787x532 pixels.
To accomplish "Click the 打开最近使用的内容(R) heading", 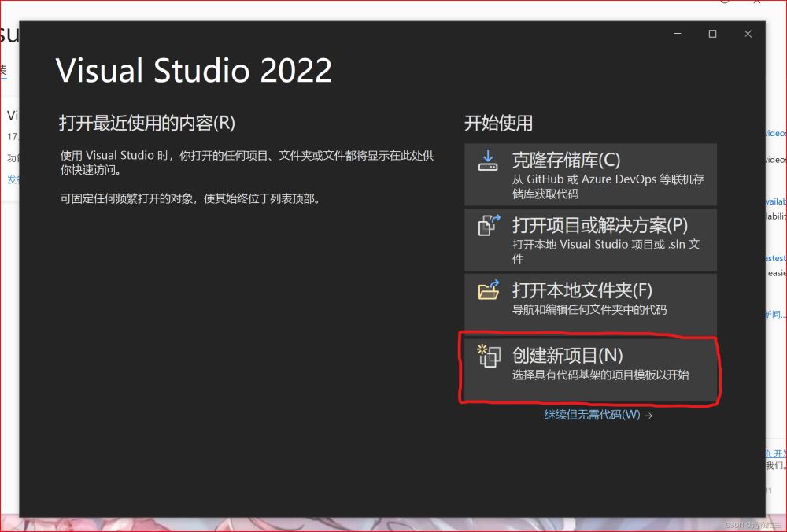I will pyautogui.click(x=146, y=123).
